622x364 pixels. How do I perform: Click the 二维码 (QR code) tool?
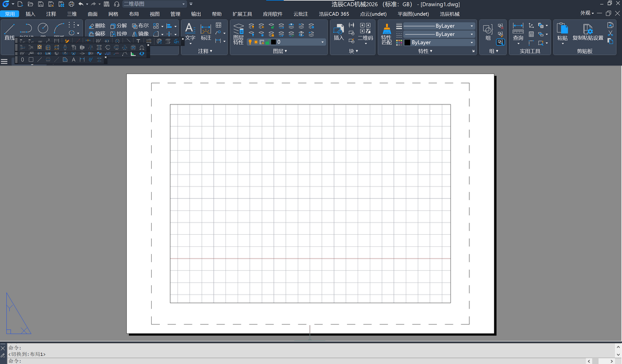pos(365,32)
